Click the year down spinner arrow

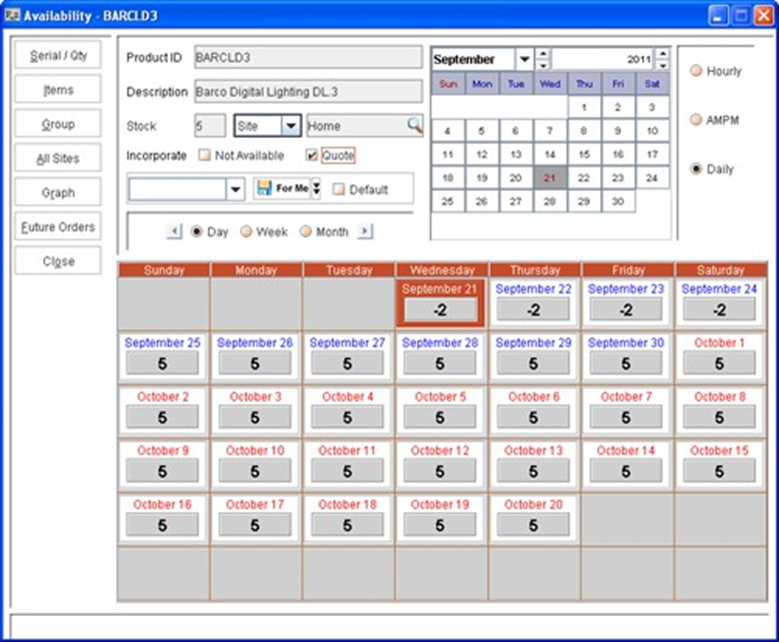(x=662, y=65)
